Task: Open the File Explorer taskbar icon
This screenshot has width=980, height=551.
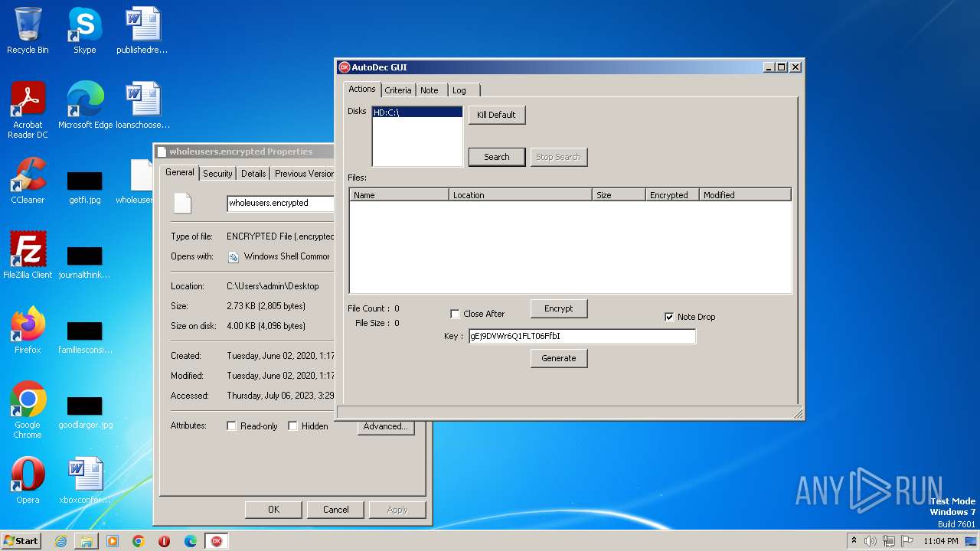Action: [x=87, y=541]
